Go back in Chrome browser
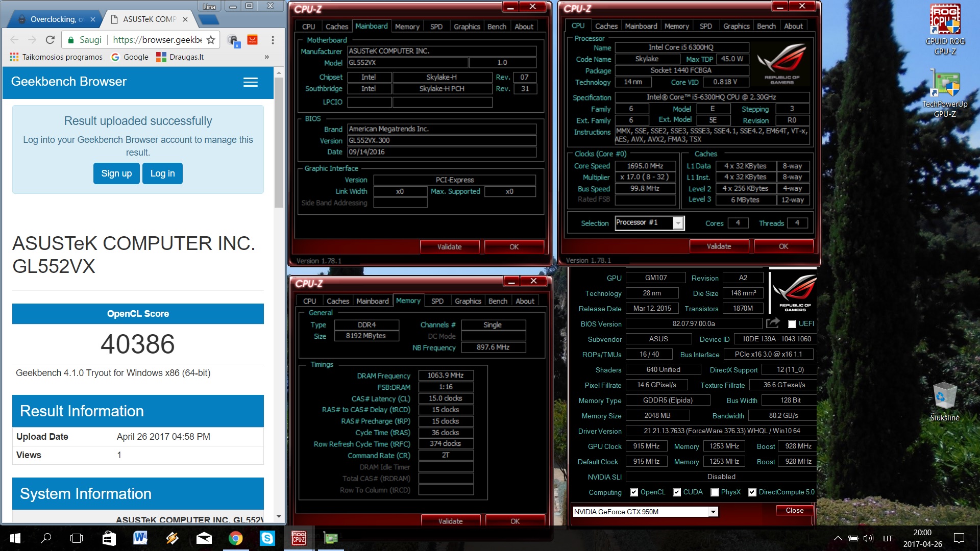Screen dimensions: 980x551 [x=14, y=40]
